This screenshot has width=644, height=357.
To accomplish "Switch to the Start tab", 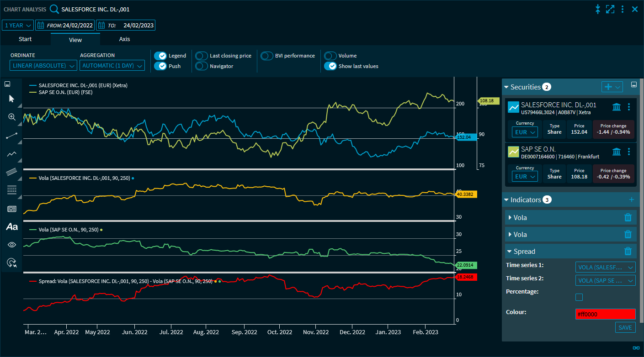I will tap(25, 39).
